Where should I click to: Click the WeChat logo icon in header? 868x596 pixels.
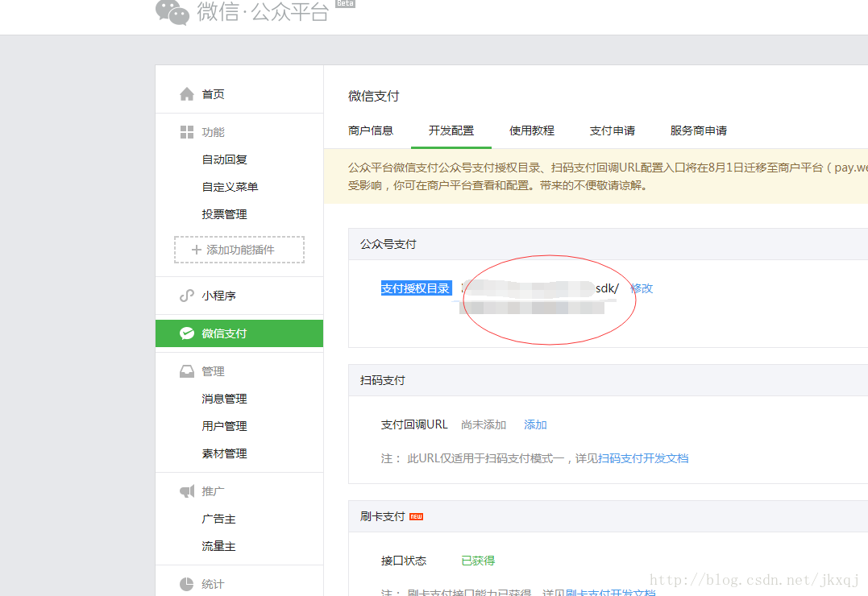click(x=172, y=12)
